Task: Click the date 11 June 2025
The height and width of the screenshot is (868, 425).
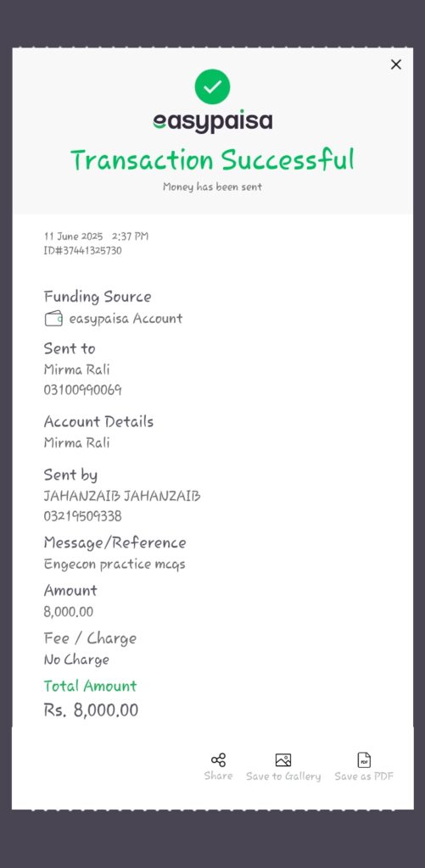Action: (x=73, y=236)
